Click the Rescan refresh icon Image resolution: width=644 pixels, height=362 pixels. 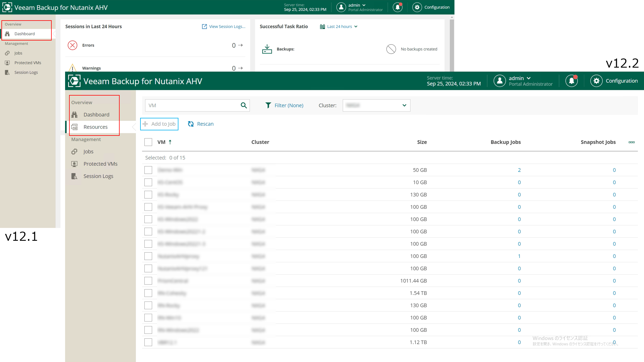click(191, 124)
